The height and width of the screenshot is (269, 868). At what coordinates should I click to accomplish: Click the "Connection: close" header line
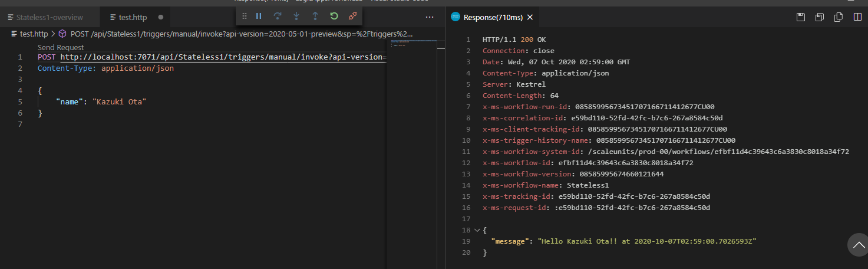coord(519,51)
